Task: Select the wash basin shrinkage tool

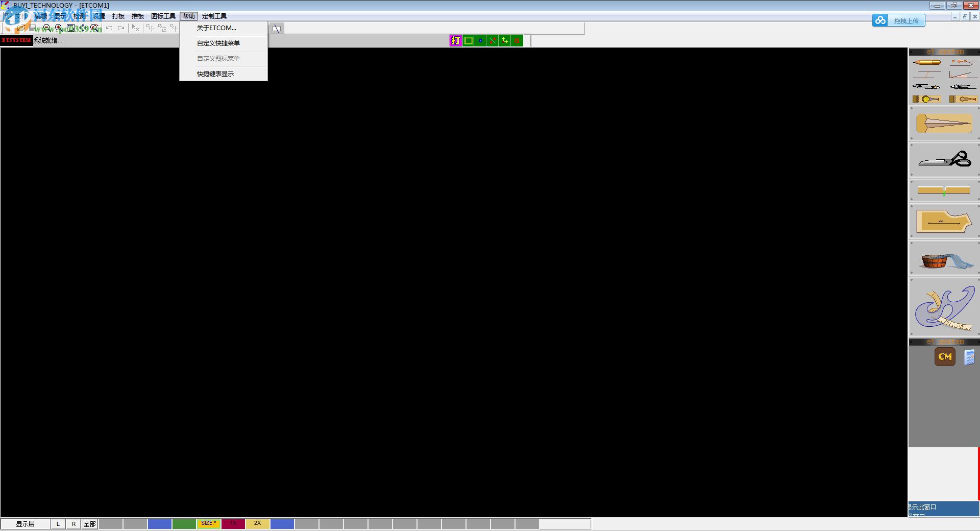Action: 944,258
